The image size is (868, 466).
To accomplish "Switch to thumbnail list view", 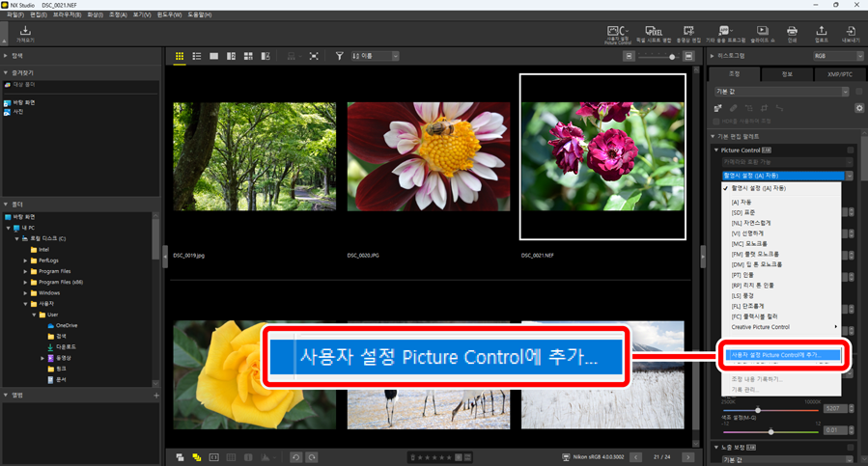I will (197, 57).
